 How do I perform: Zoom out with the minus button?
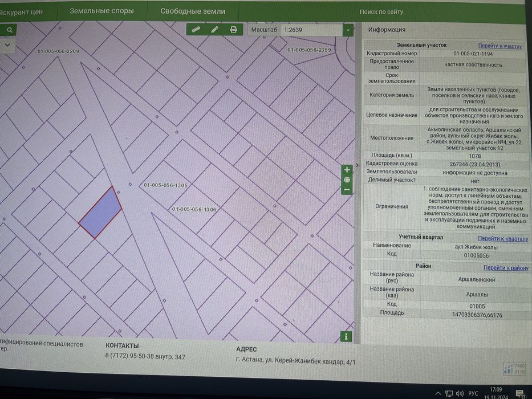coord(347,190)
